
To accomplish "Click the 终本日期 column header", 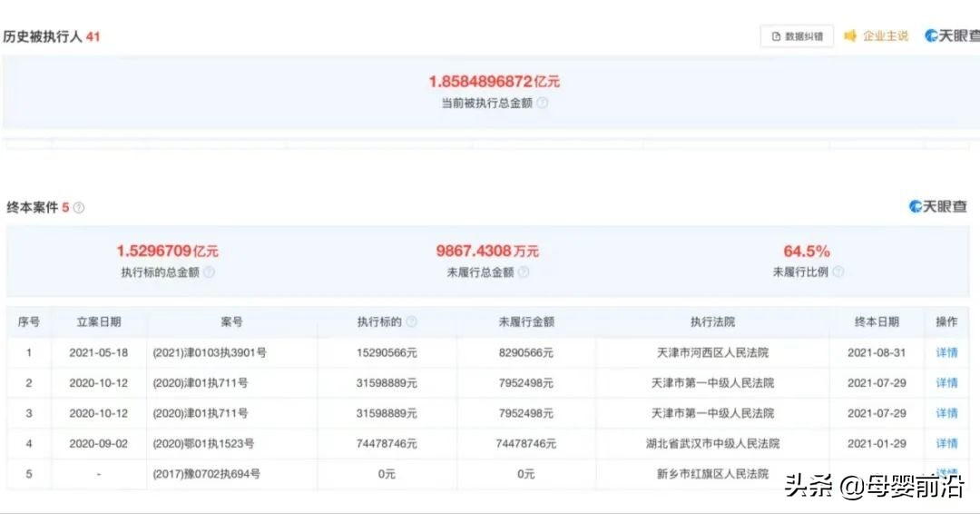I will (x=877, y=322).
